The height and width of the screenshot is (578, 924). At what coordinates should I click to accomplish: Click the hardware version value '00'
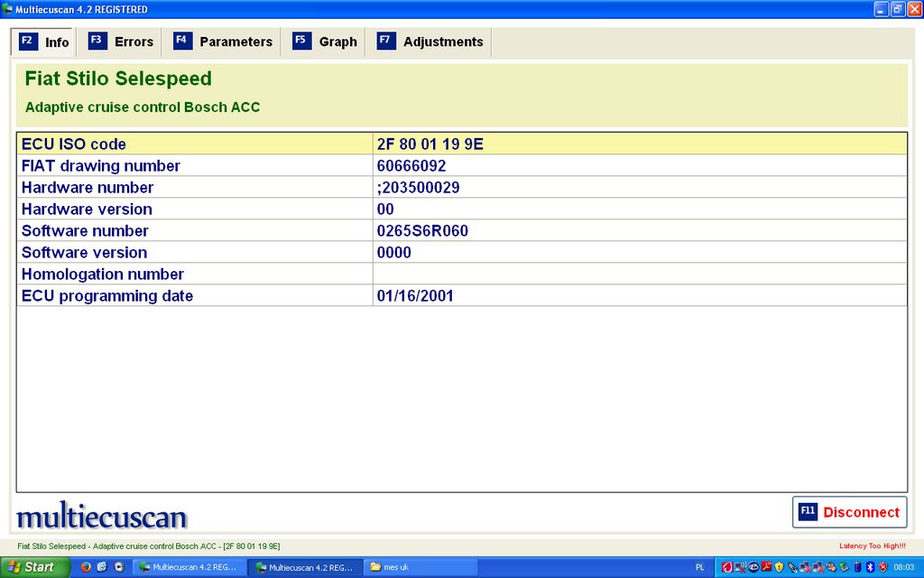click(385, 210)
